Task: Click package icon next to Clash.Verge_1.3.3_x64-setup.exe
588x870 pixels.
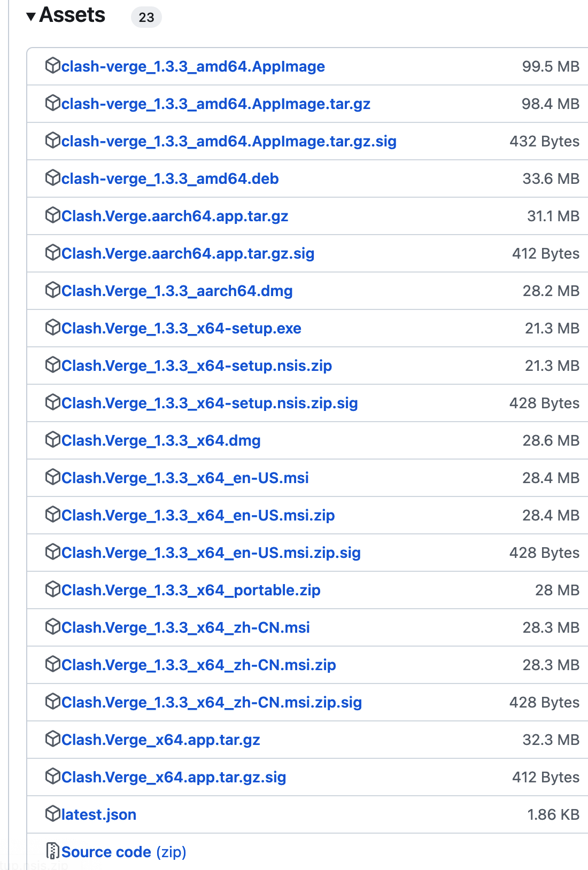Action: tap(53, 328)
